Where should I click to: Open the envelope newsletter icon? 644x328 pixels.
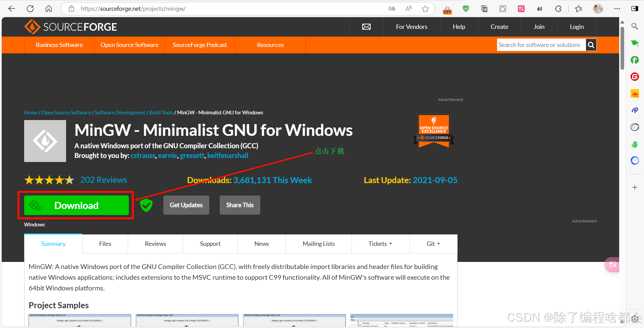[x=366, y=27]
